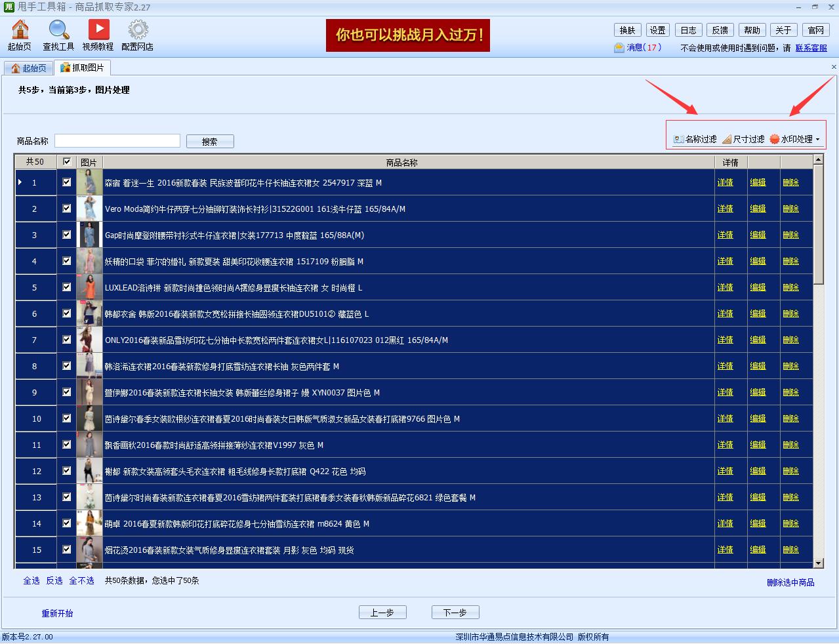Open the 起始页 home icon
The width and height of the screenshot is (839, 644).
point(19,33)
